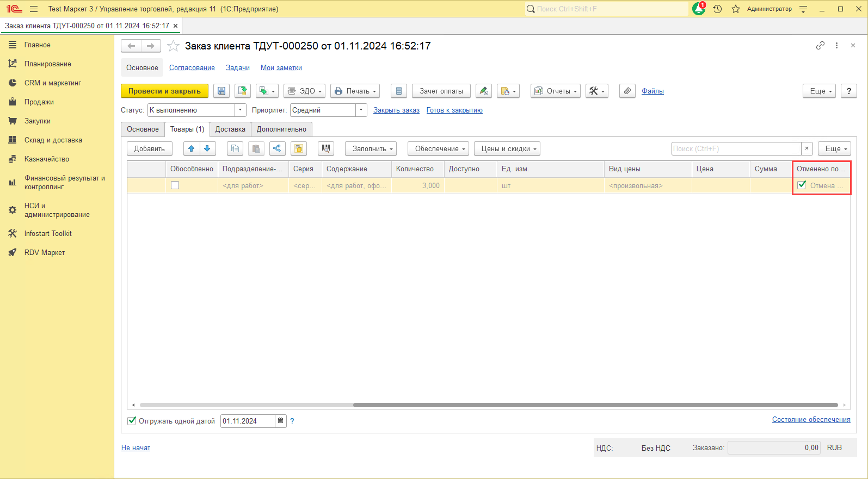Screen dimensions: 868x479
Task: Add this order to favorites star
Action: [173, 46]
